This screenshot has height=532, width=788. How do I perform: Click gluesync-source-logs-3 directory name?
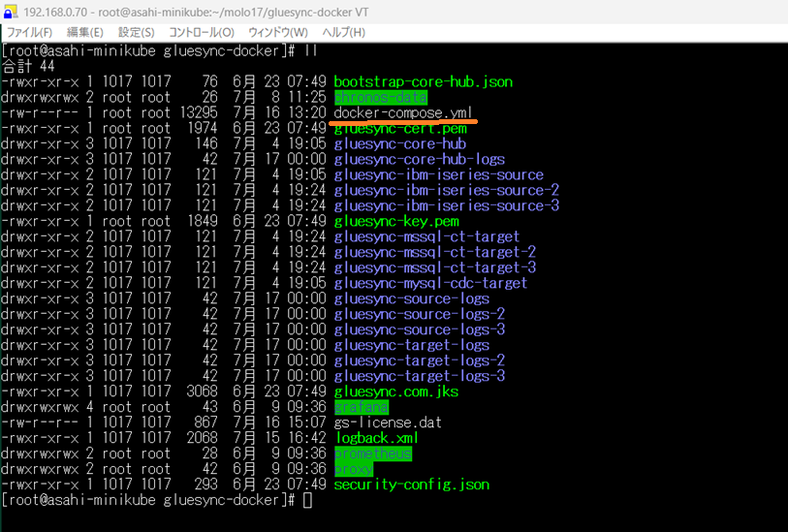[x=419, y=329]
